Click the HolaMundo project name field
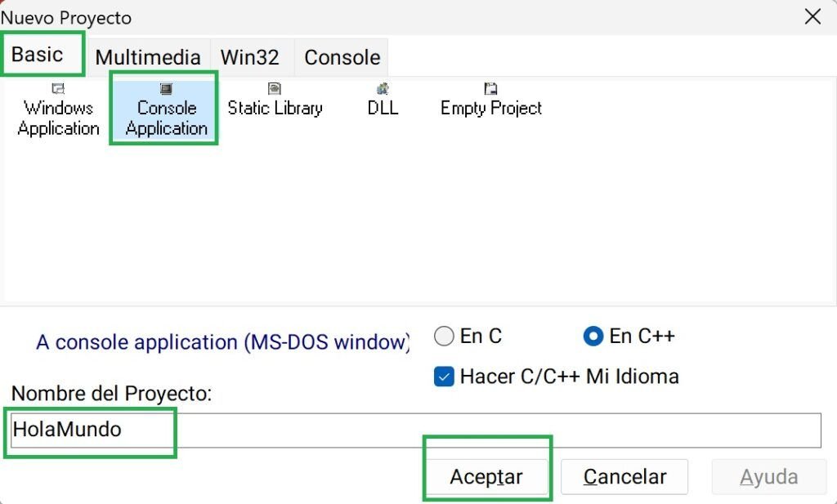Image resolution: width=837 pixels, height=504 pixels. (415, 430)
